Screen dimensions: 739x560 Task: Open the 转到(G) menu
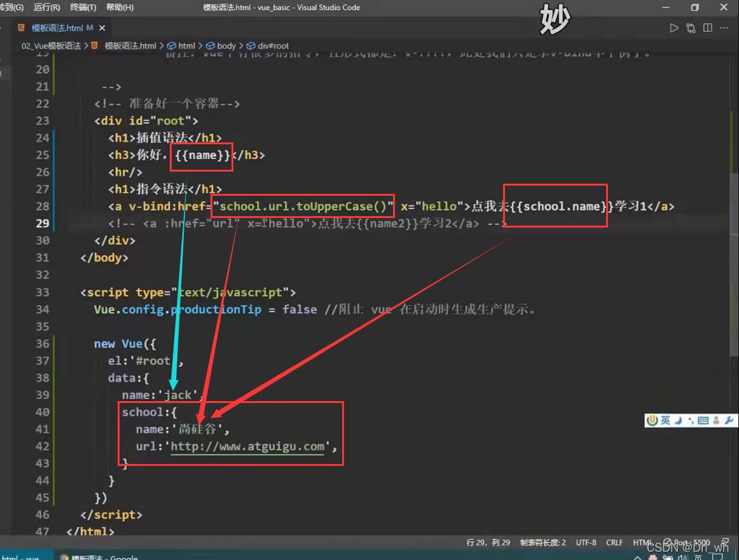tap(12, 8)
